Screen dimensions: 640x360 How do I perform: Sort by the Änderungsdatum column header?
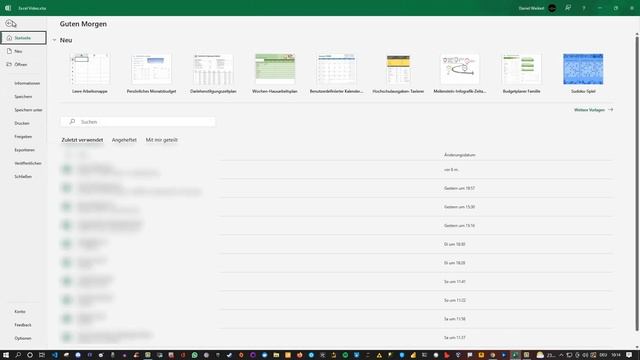[460, 155]
